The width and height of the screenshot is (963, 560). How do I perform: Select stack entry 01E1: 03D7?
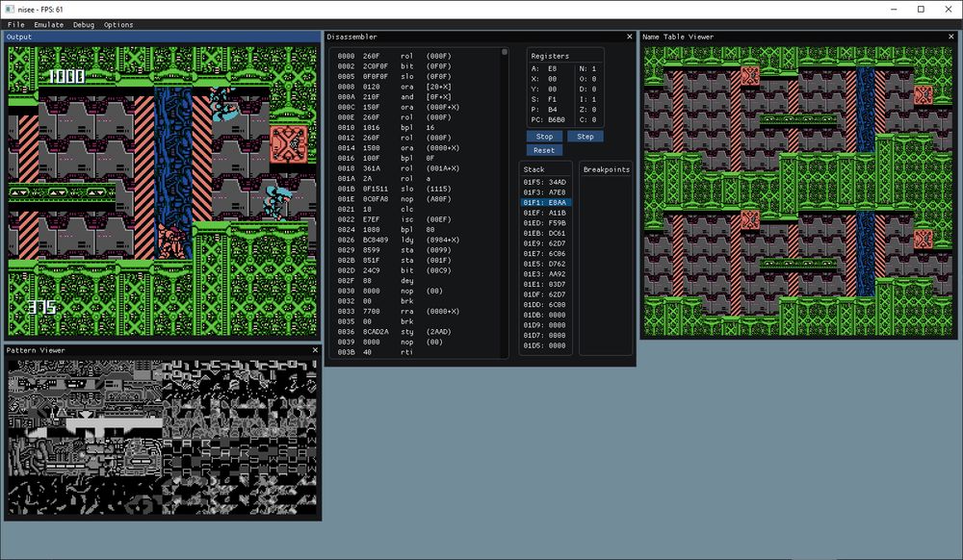click(545, 284)
